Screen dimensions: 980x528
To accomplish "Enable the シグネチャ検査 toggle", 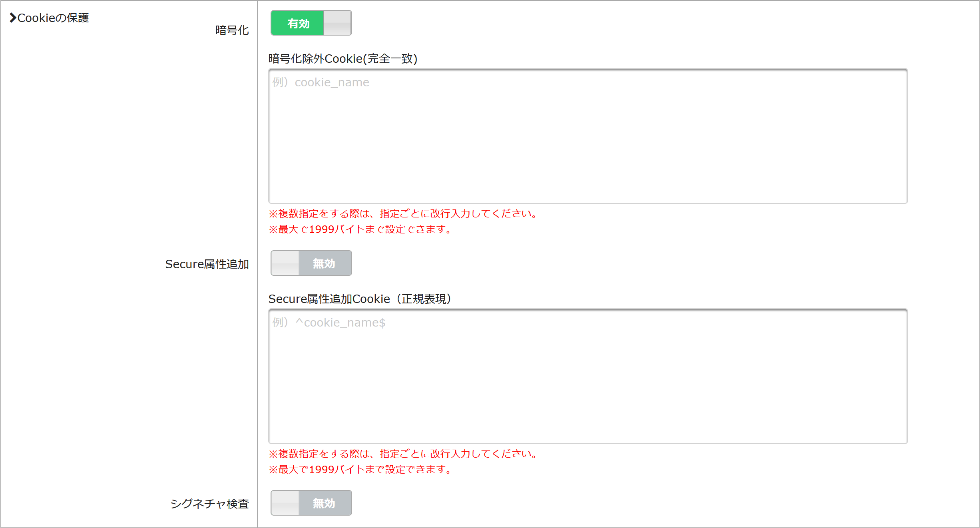I will point(311,503).
